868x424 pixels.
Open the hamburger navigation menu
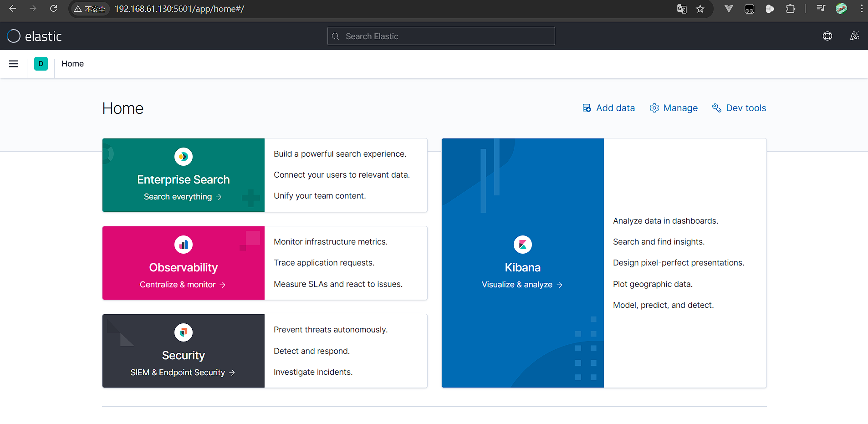(14, 64)
